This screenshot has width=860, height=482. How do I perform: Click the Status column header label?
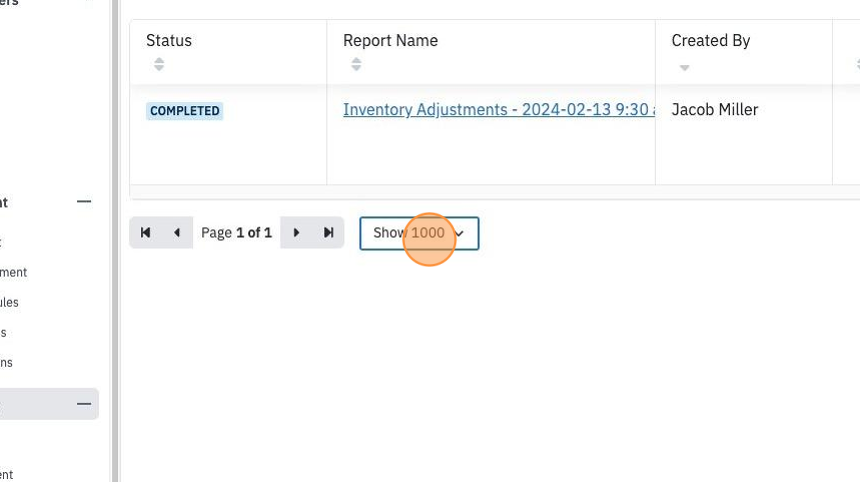pos(169,41)
